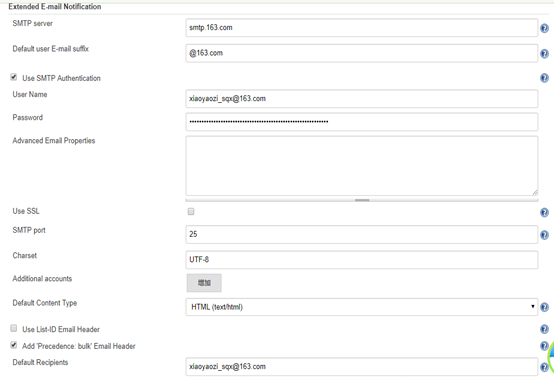Open help for SMTP server field
554x380 pixels.
point(544,28)
